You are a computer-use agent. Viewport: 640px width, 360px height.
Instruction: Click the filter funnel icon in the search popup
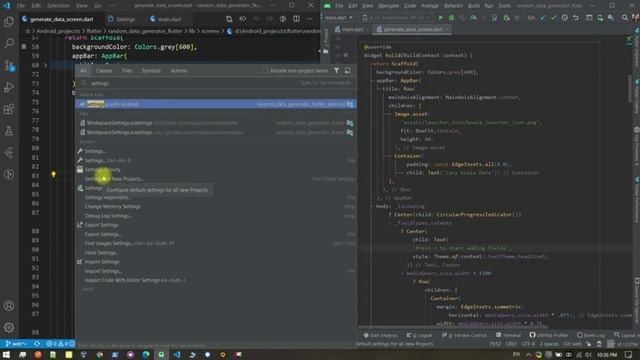tap(336, 71)
